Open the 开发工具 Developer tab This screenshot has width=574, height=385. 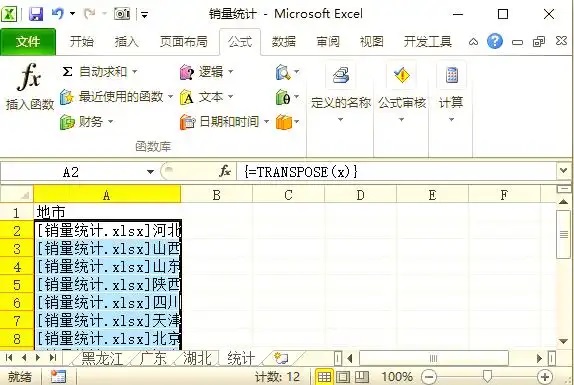(x=428, y=41)
